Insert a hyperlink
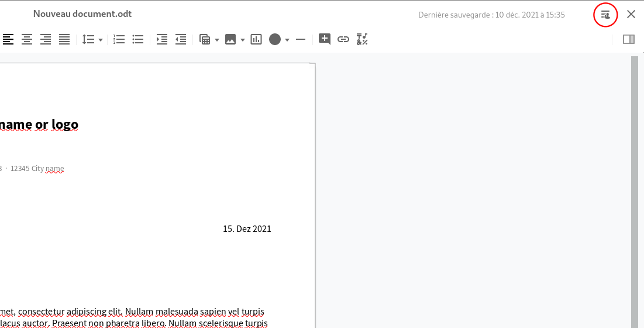The width and height of the screenshot is (644, 328). tap(343, 39)
